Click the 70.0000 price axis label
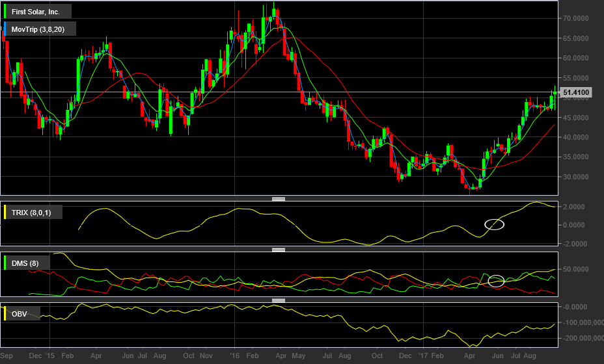The height and width of the screenshot is (364, 604). pos(577,19)
